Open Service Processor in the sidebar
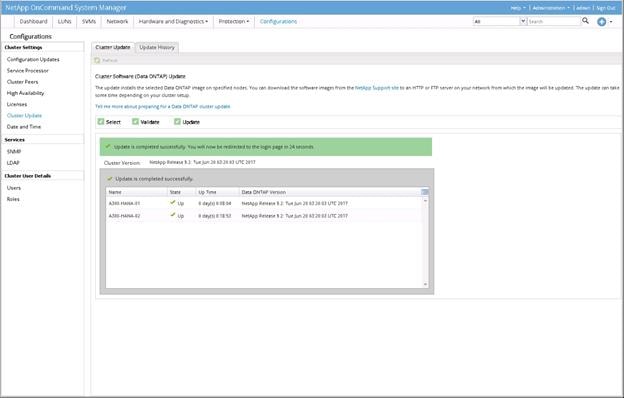The height and width of the screenshot is (398, 624). (x=28, y=70)
